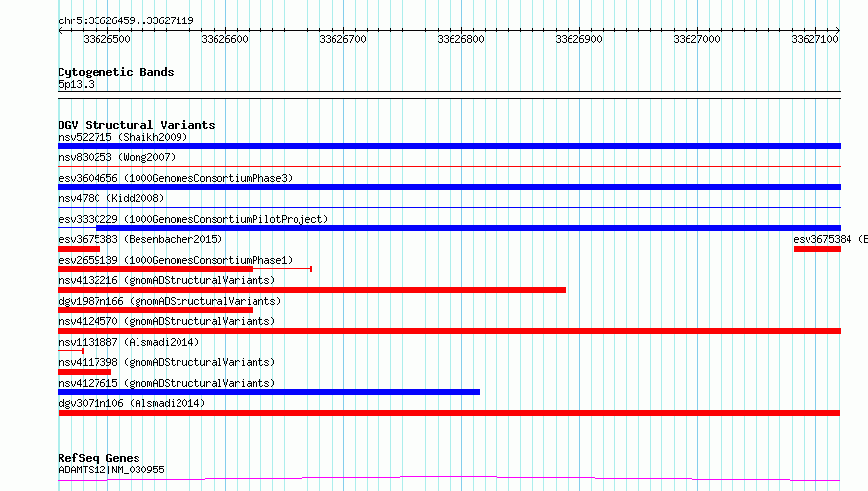Click ruler position 33626800
Screen dimensions: 868x491
pyautogui.click(x=460, y=39)
